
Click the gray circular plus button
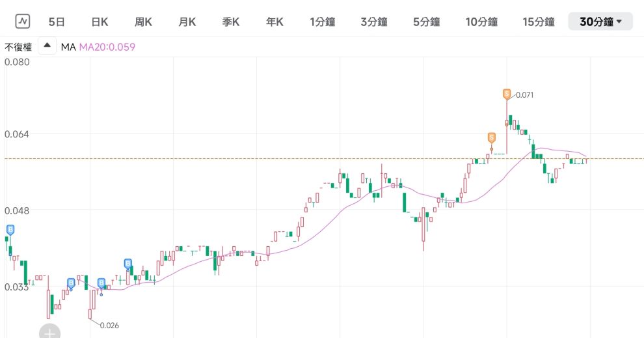49,332
